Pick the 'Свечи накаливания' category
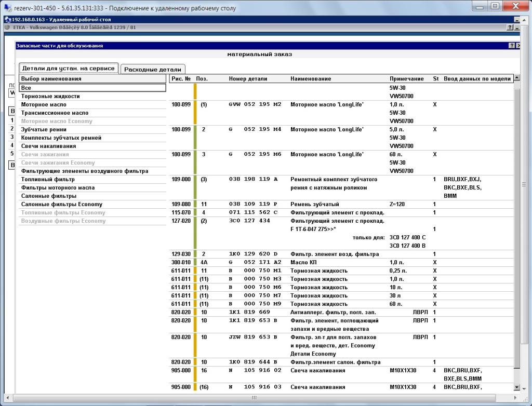The height and width of the screenshot is (406, 532). point(92,146)
